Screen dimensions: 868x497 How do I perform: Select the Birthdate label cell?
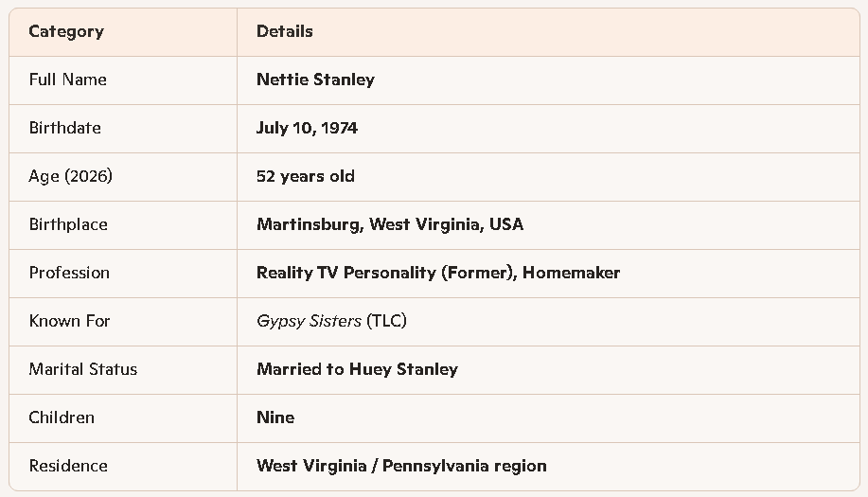[x=64, y=128]
